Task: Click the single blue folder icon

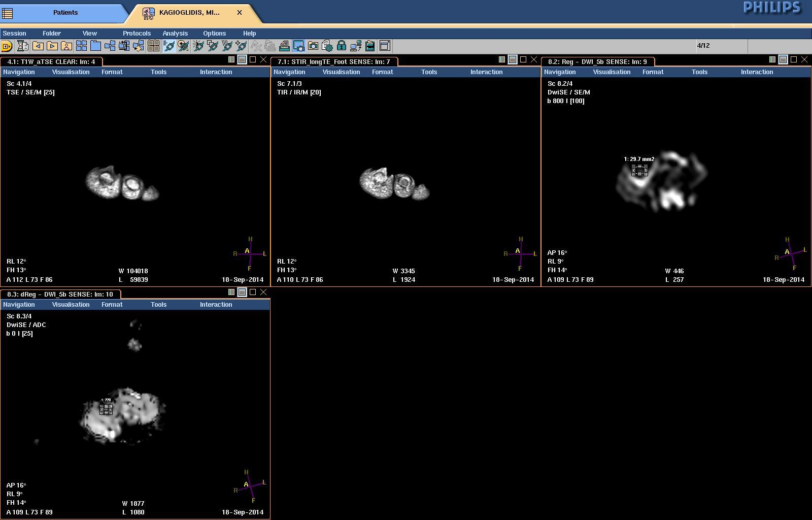Action: (95, 46)
